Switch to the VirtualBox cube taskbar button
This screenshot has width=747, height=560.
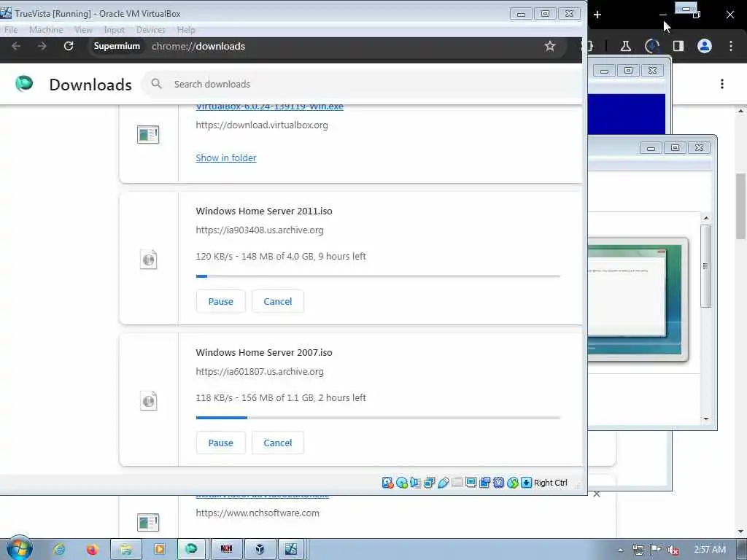coord(260,549)
